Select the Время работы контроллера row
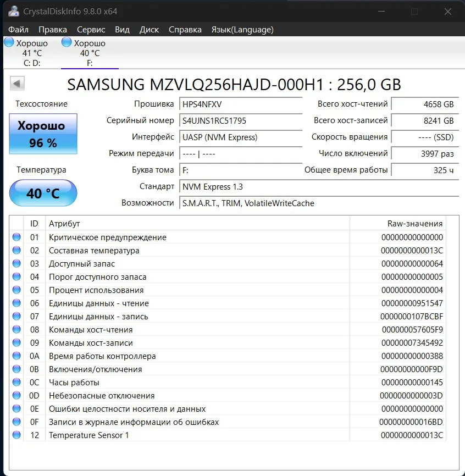 [228, 356]
